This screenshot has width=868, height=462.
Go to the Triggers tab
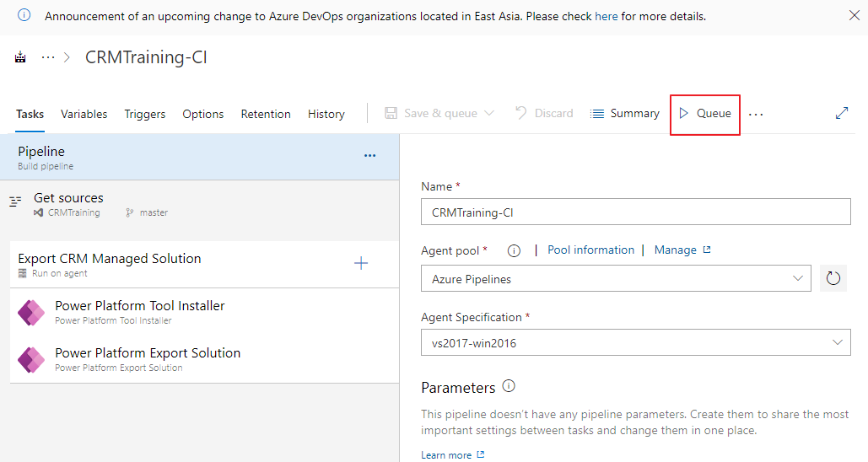[144, 114]
